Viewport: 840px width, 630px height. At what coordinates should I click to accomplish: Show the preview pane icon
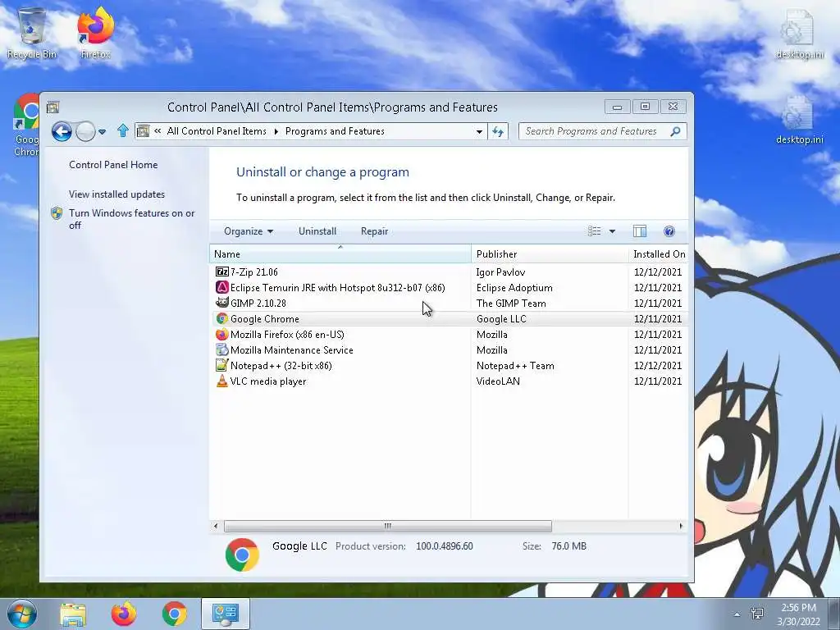640,231
